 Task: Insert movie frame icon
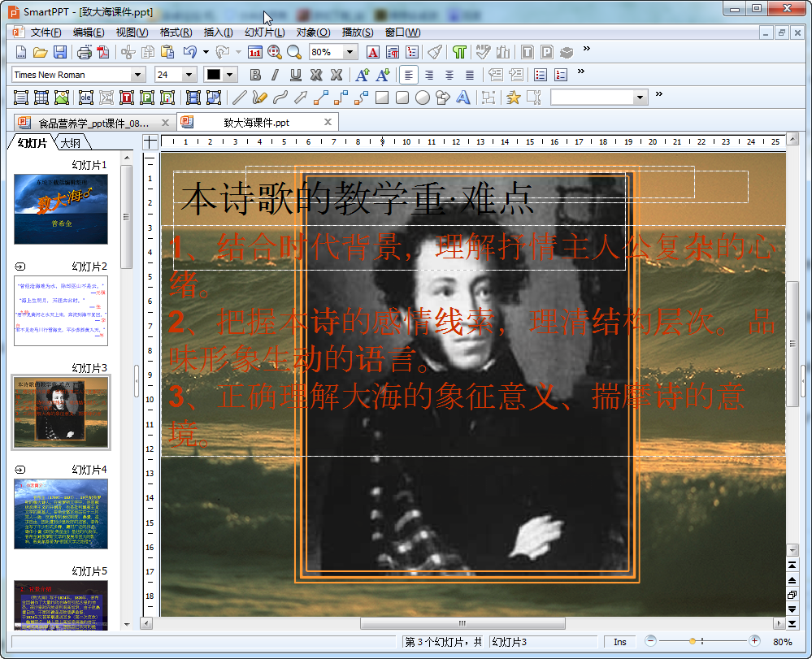click(193, 98)
